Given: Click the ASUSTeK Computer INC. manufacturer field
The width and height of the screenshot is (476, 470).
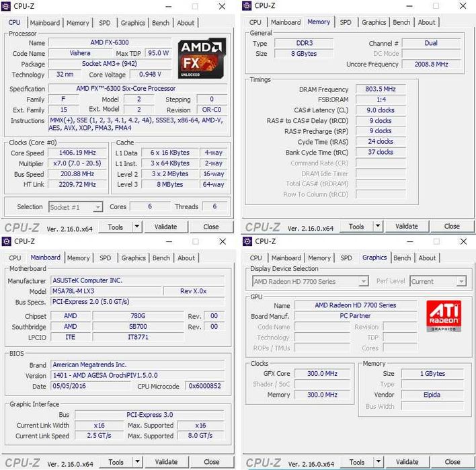Looking at the screenshot, I should point(138,280).
